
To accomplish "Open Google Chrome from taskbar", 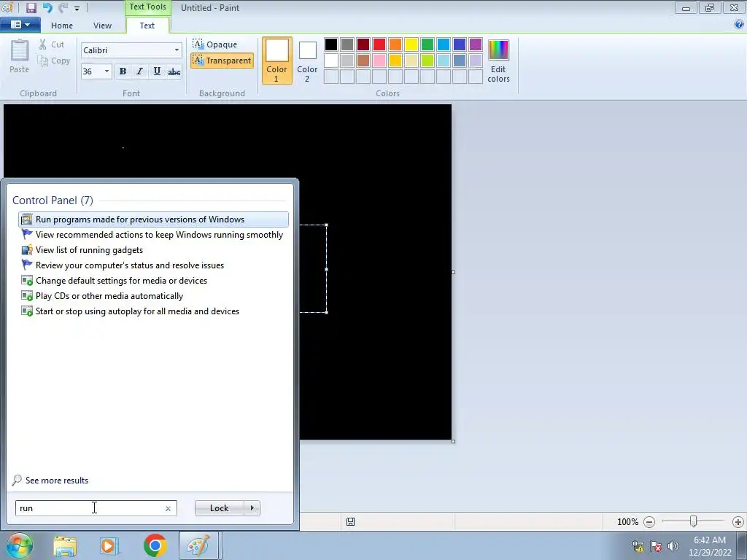I will [x=155, y=545].
